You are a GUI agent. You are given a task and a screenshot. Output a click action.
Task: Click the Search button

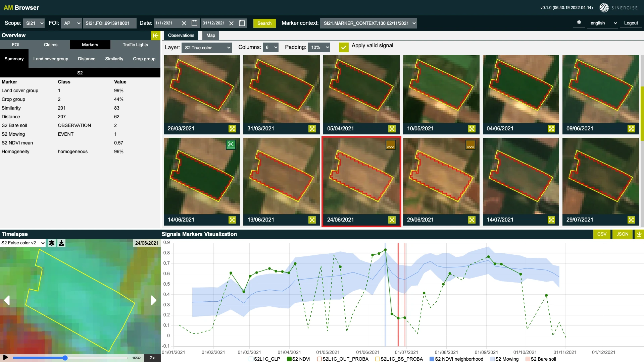[264, 23]
